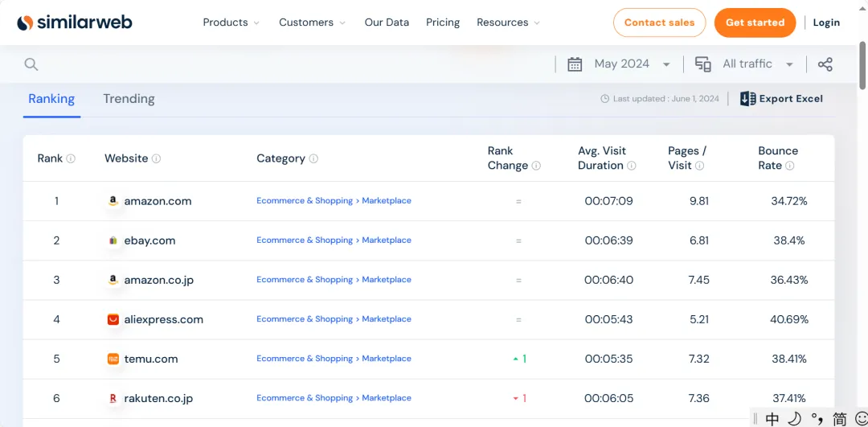This screenshot has width=868, height=427.
Task: Open ebay.com's Ecommerce & Shopping category link
Action: pos(305,240)
